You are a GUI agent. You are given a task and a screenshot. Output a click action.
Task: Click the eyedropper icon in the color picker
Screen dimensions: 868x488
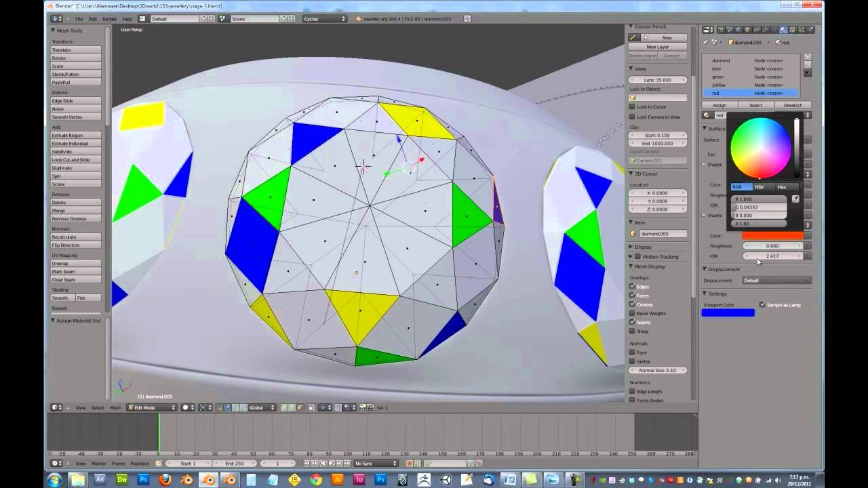coord(795,199)
